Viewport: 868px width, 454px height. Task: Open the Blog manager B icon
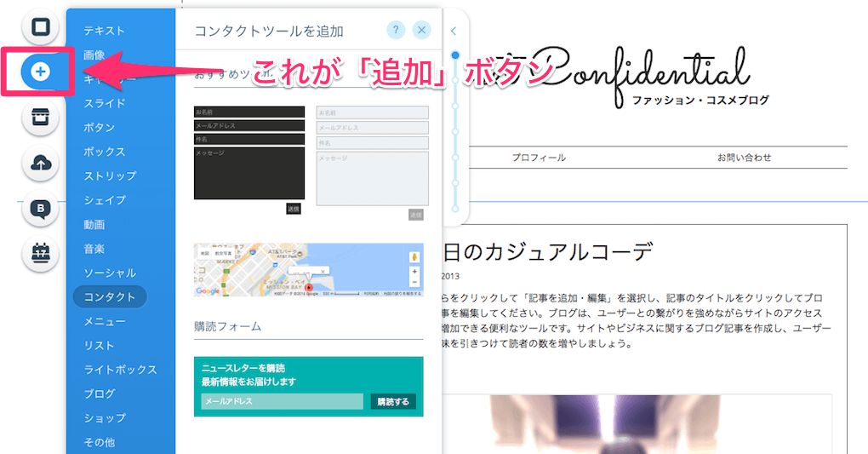40,209
